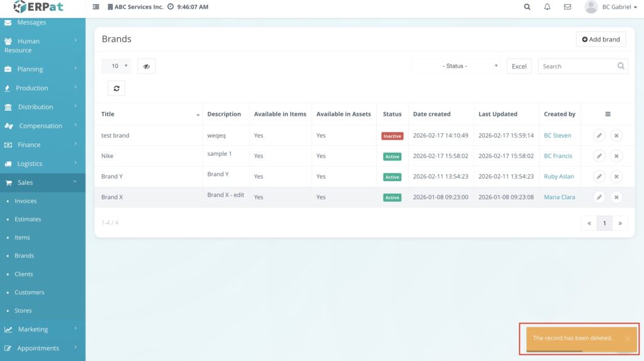Open the rows-per-page dropdown showing 10
This screenshot has width=644, height=361.
coord(116,66)
